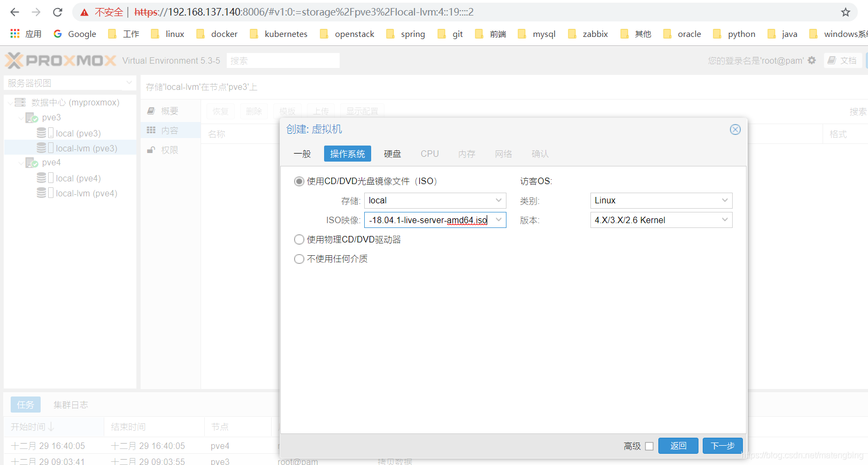
Task: Click the 返回 back button
Action: coord(678,446)
